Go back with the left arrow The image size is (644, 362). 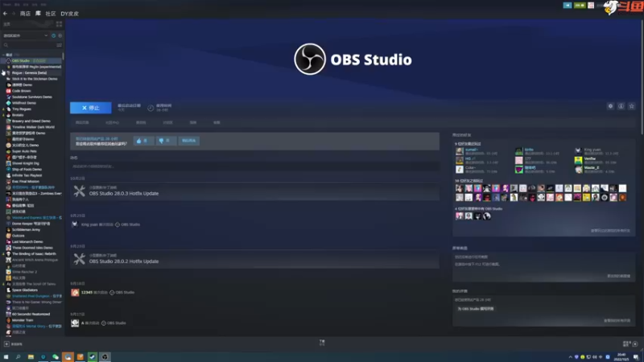pyautogui.click(x=5, y=14)
